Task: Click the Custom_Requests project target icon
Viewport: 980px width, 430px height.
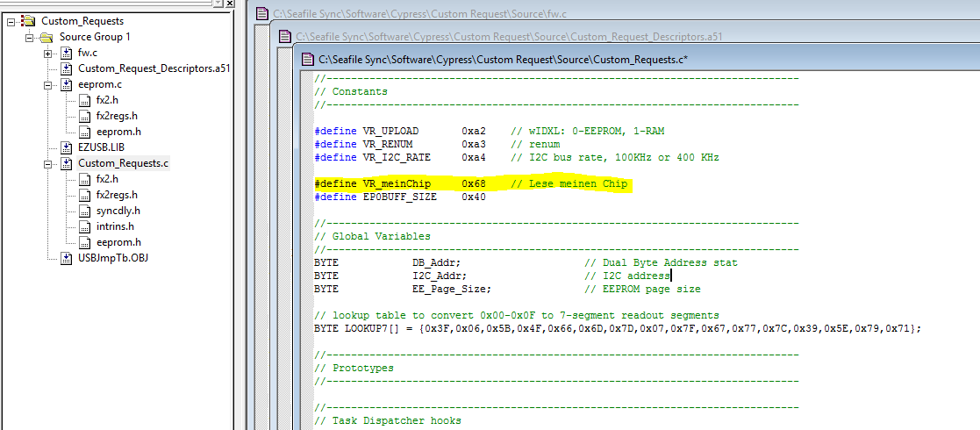Action: [x=27, y=21]
